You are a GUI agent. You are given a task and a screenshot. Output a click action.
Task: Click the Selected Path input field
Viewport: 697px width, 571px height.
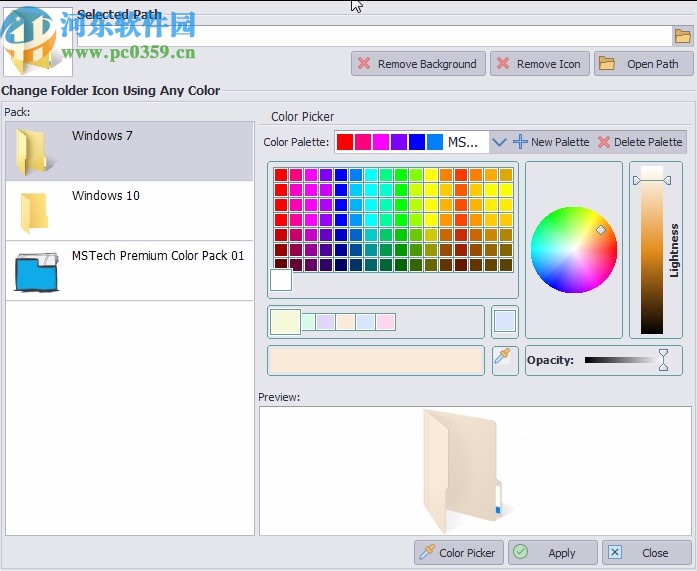[x=374, y=36]
